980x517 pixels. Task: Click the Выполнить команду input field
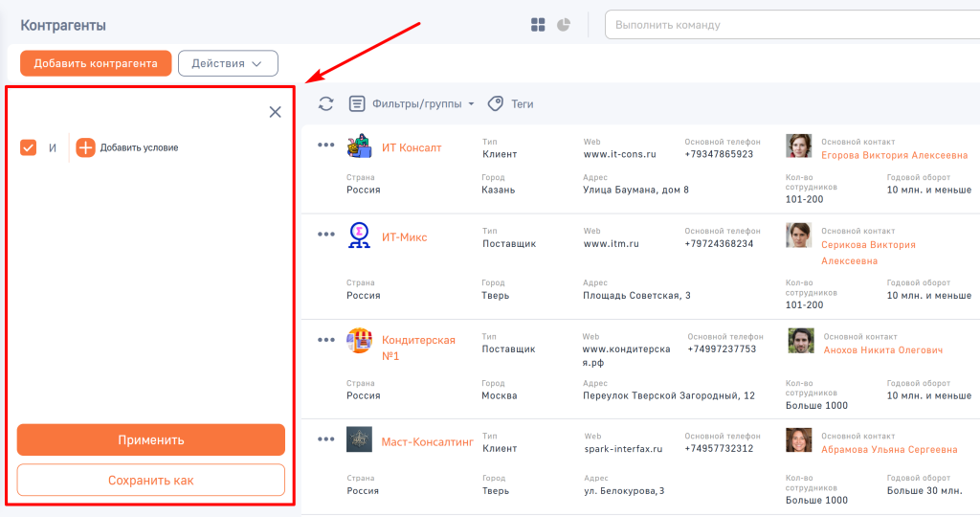(x=790, y=25)
